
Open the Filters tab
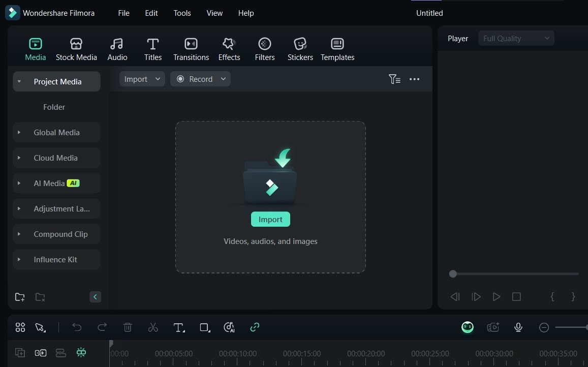[265, 49]
